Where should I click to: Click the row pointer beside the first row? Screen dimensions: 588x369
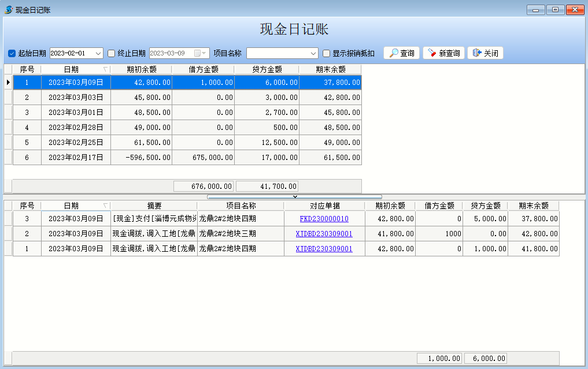click(x=8, y=83)
